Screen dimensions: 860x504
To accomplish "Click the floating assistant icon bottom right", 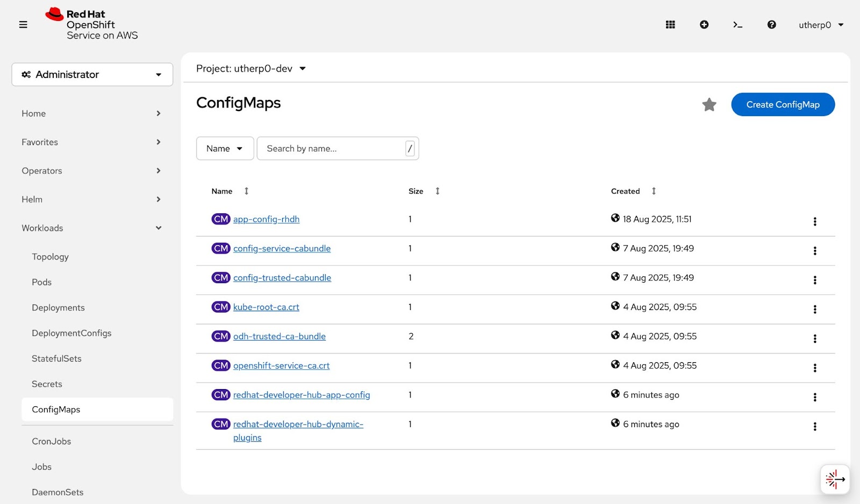I will [835, 479].
